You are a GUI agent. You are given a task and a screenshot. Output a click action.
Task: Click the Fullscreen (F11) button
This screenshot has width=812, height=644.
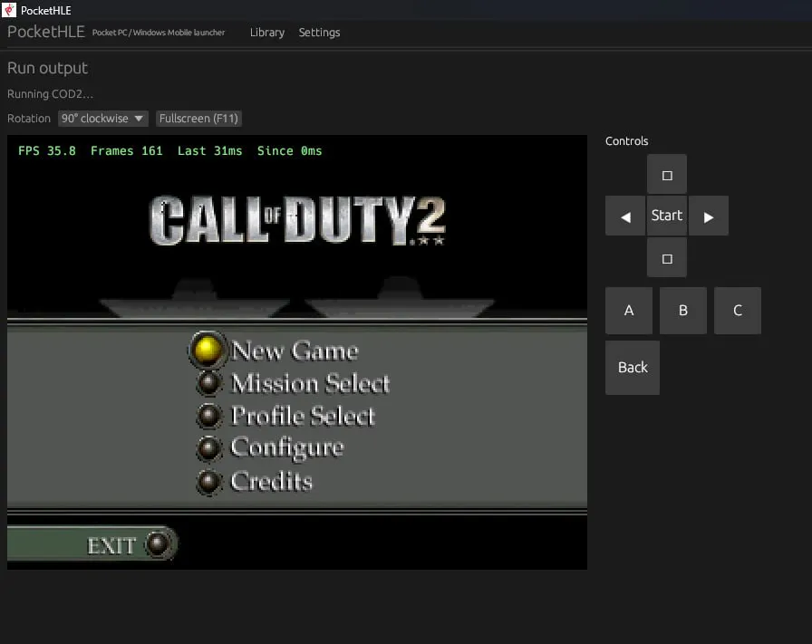(198, 119)
